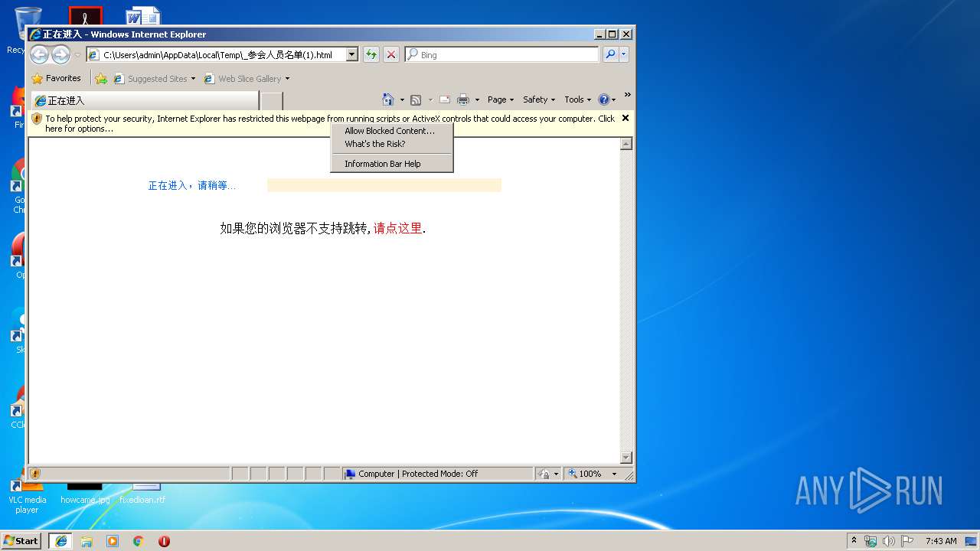The width and height of the screenshot is (980, 551).
Task: Click the Action Center flag icon
Action: [x=907, y=541]
